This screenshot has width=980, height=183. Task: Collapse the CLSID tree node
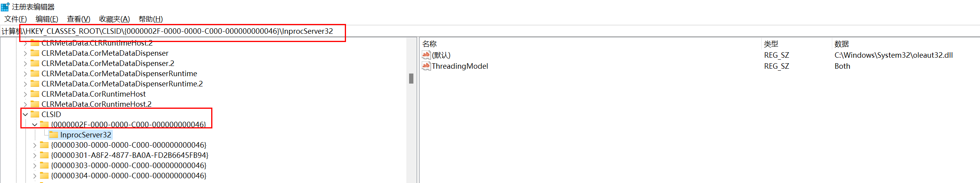(x=25, y=115)
